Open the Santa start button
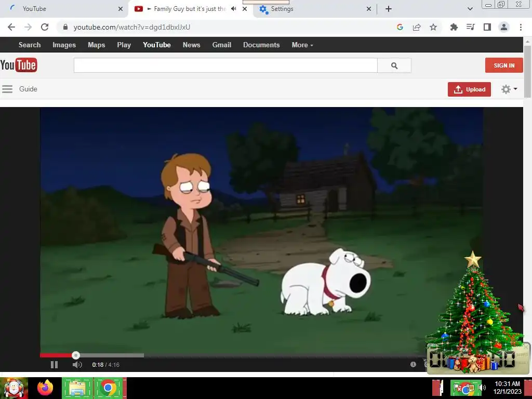The width and height of the screenshot is (532, 399). point(14,388)
